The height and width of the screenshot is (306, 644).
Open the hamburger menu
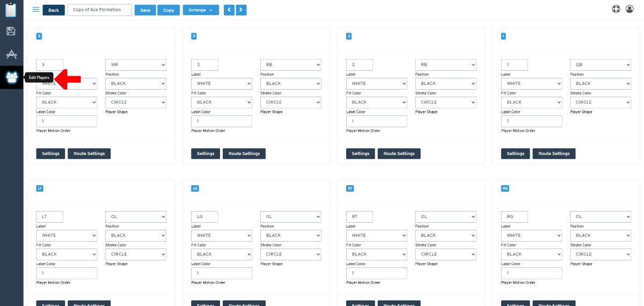coord(36,10)
